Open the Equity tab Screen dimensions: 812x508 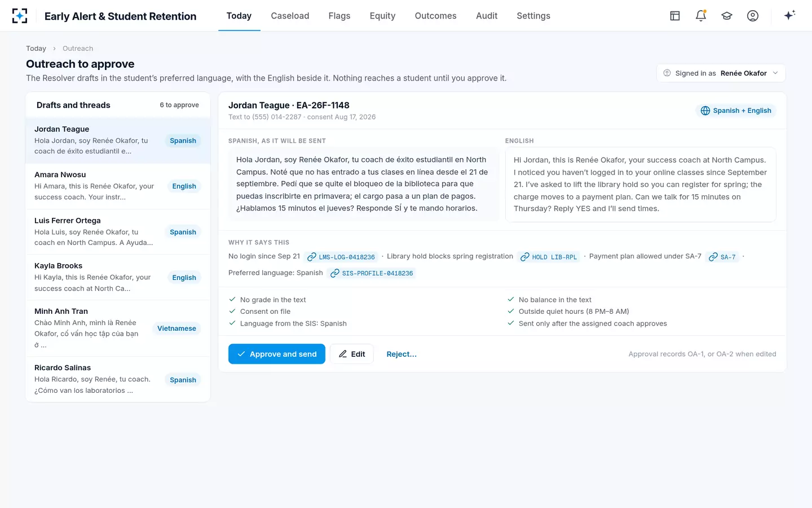(382, 16)
